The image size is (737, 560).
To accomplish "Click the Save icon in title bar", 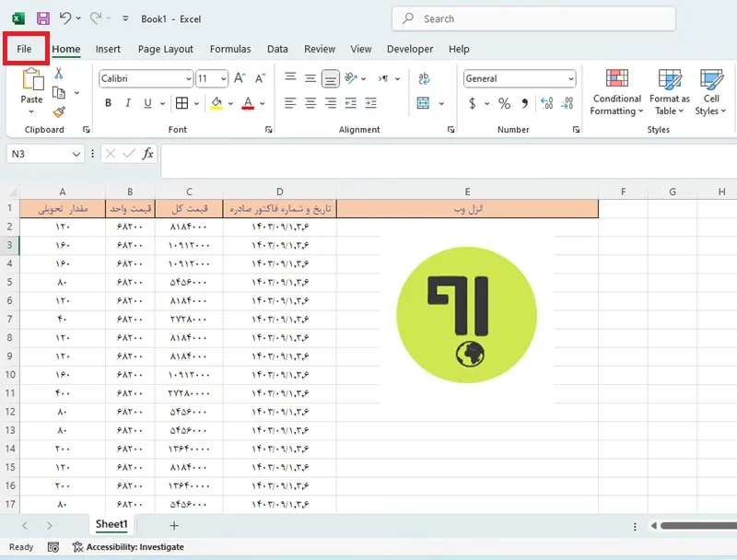I will click(43, 18).
